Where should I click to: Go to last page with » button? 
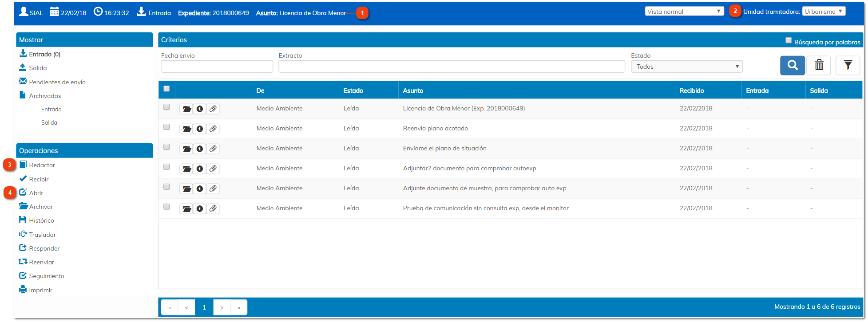pyautogui.click(x=239, y=307)
